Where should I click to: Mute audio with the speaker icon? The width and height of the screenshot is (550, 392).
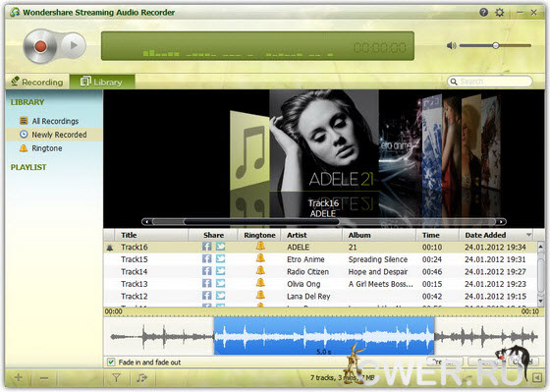click(451, 45)
